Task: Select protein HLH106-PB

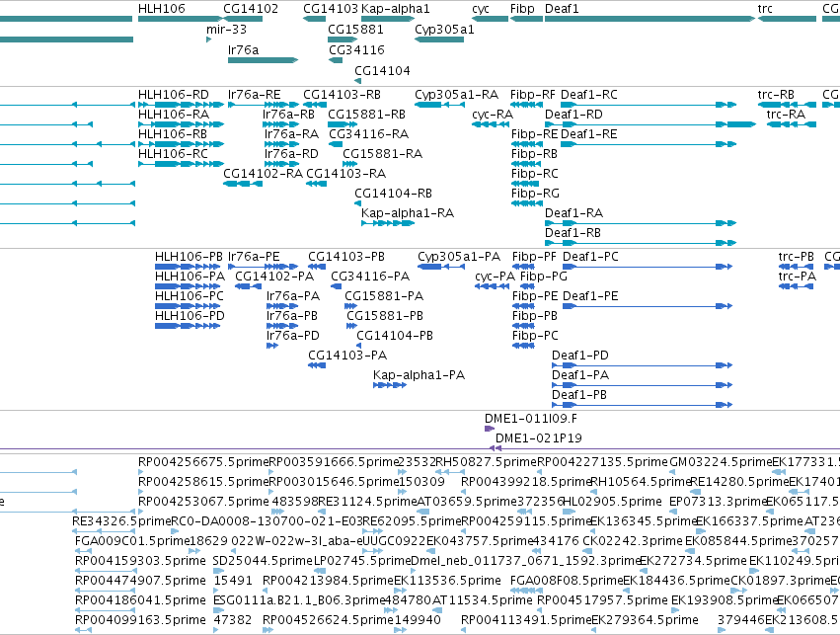Action: (188, 267)
